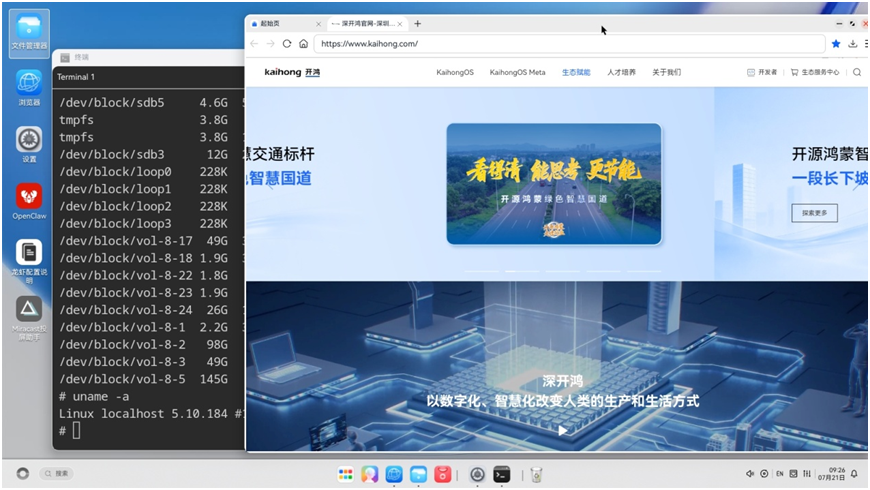Click the 09:26 date and time
870x490 pixels.
831,473
